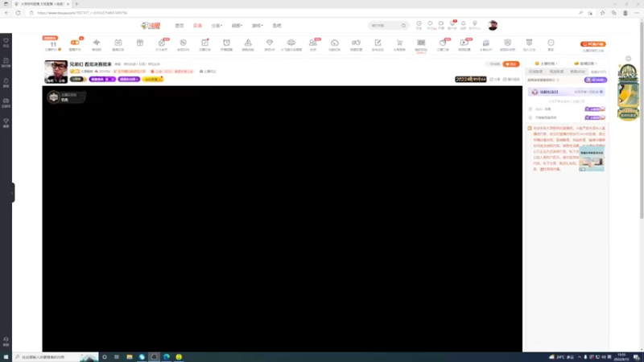
Task: Expand the 直播日榜 daily ranking chevron
Action: coord(585,64)
